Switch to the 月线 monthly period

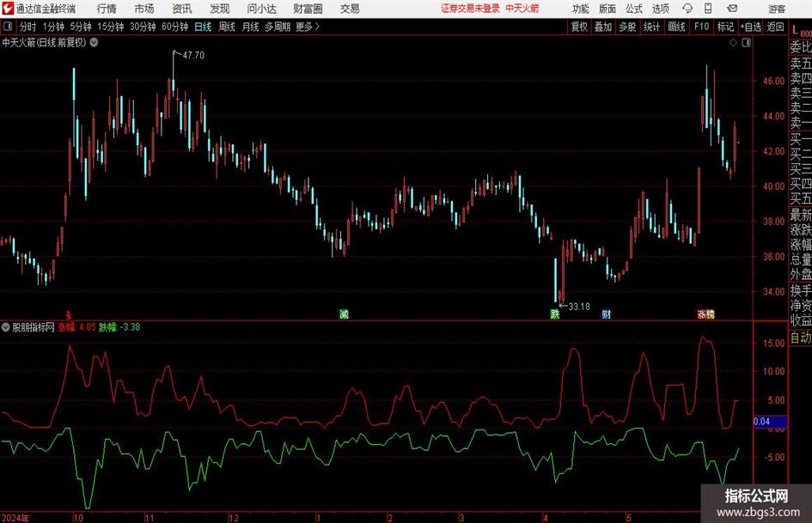tap(251, 27)
